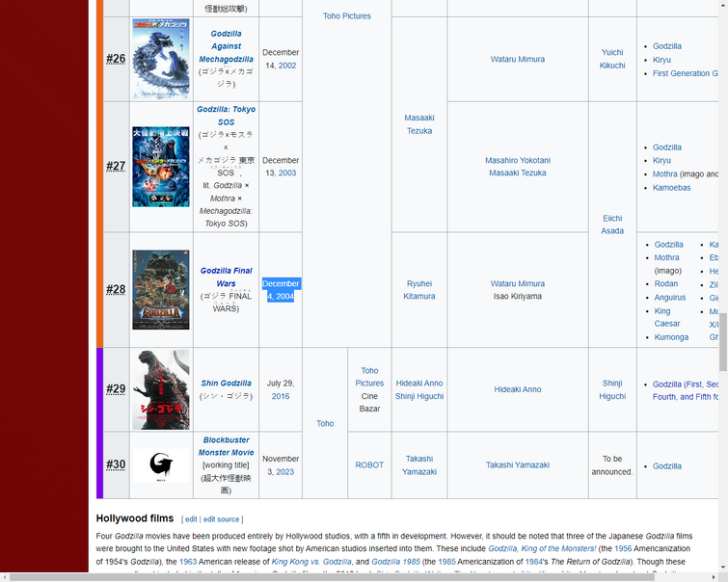Screen dimensions: 728x582
Task: Click the Kumonga monster link
Action: pyautogui.click(x=671, y=337)
